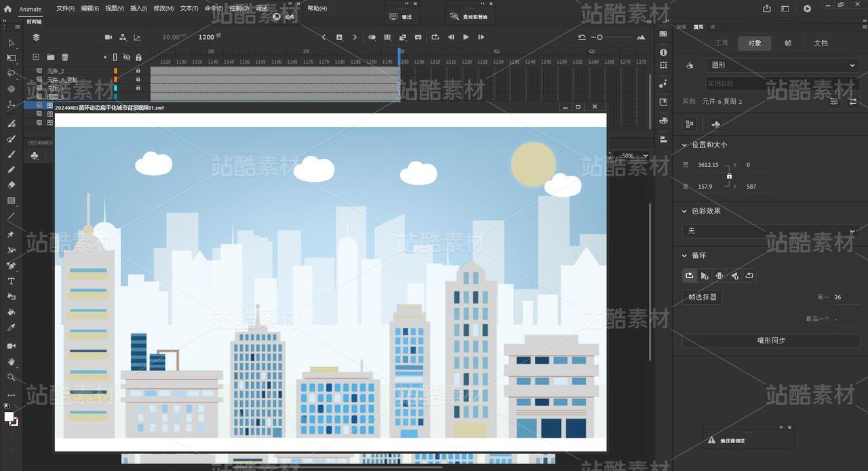Click the fill color swatch in toolbox

tap(9, 417)
